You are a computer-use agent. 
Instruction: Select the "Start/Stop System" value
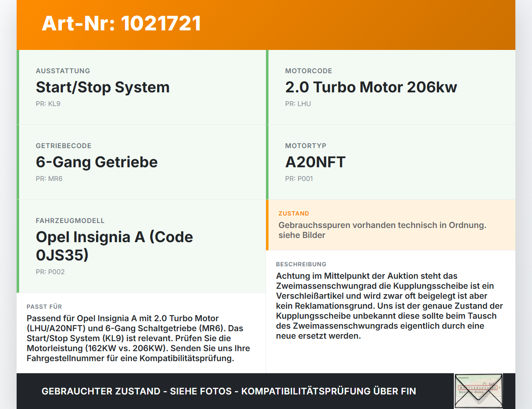pos(103,87)
